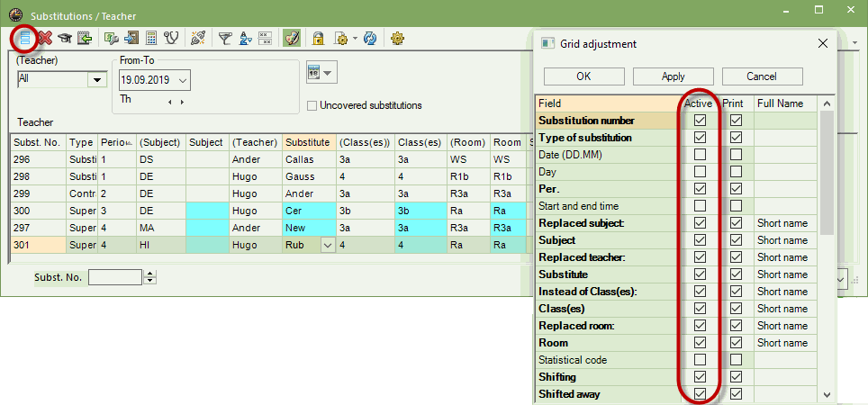The width and height of the screenshot is (868, 405).
Task: Click the Print column header
Action: click(x=736, y=103)
